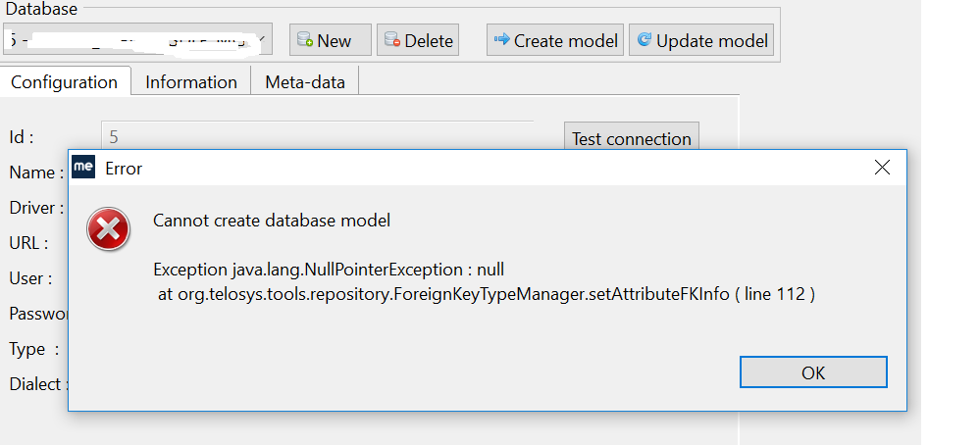Image resolution: width=980 pixels, height=445 pixels.
Task: Click the Update model button
Action: click(x=702, y=40)
